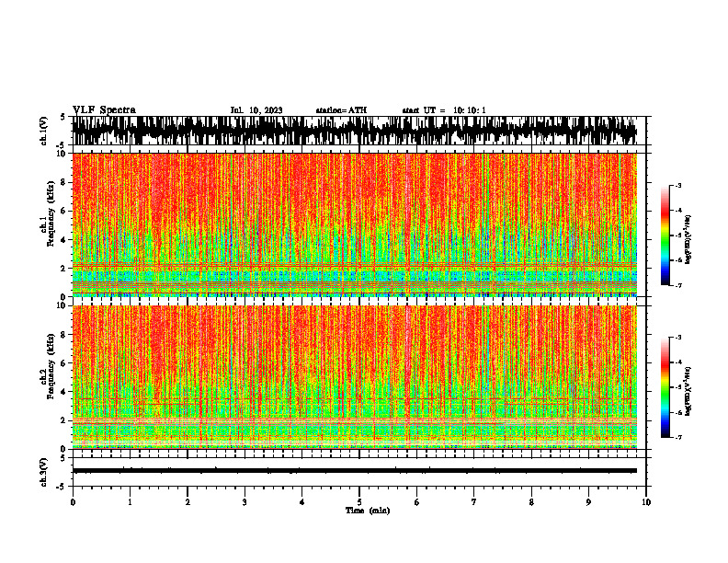Viewport: 728px width, 563px height.
Task: Click the ch.2 colorbar log(PSD) unit label
Action: tap(688, 391)
